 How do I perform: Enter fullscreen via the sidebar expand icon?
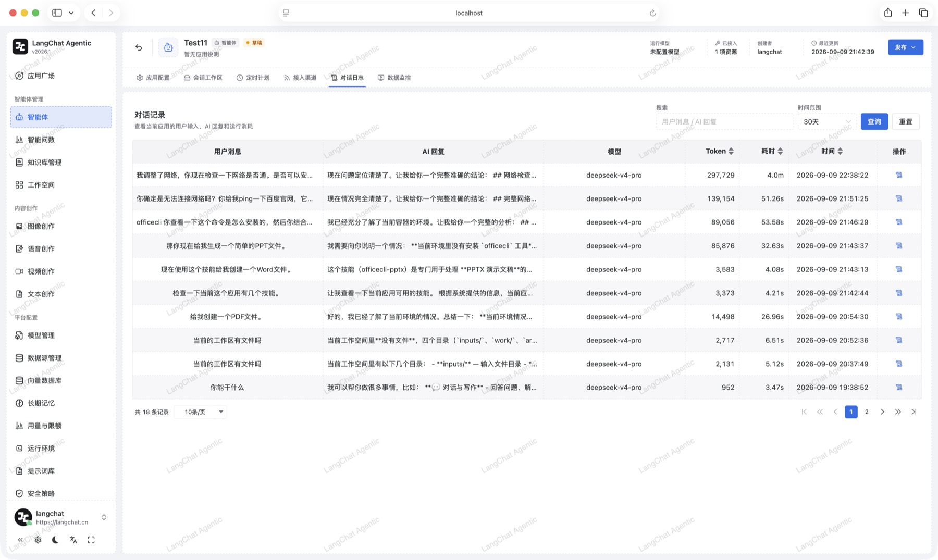tap(91, 540)
